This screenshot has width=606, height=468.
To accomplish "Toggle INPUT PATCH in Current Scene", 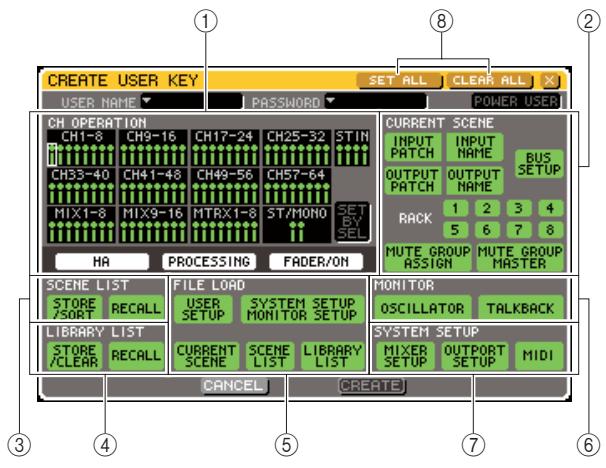I will pyautogui.click(x=413, y=147).
